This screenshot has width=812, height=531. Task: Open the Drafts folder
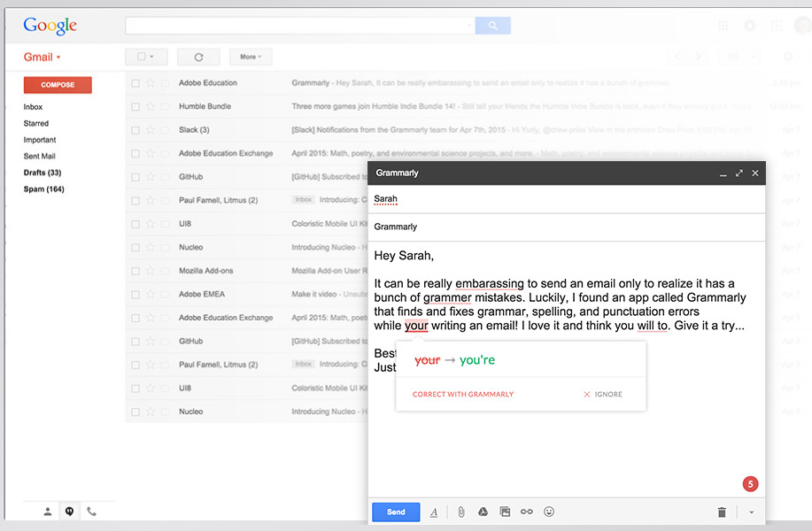click(42, 173)
